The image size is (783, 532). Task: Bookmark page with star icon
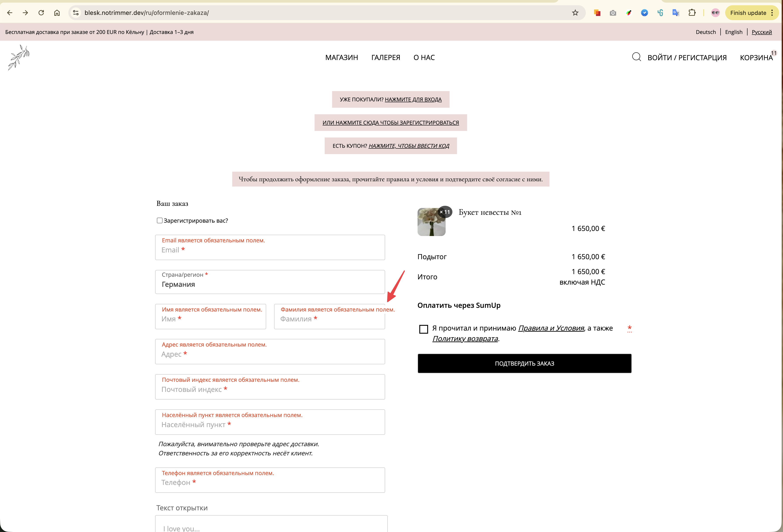[575, 13]
